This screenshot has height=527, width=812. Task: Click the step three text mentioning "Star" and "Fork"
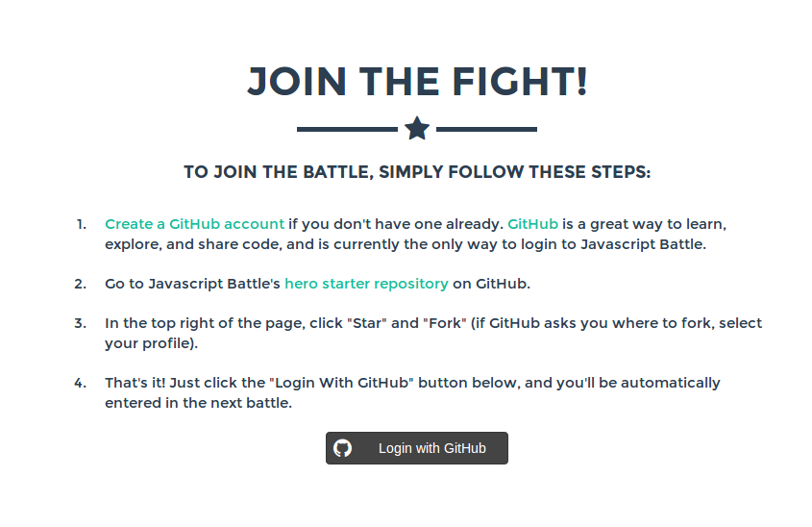433,333
